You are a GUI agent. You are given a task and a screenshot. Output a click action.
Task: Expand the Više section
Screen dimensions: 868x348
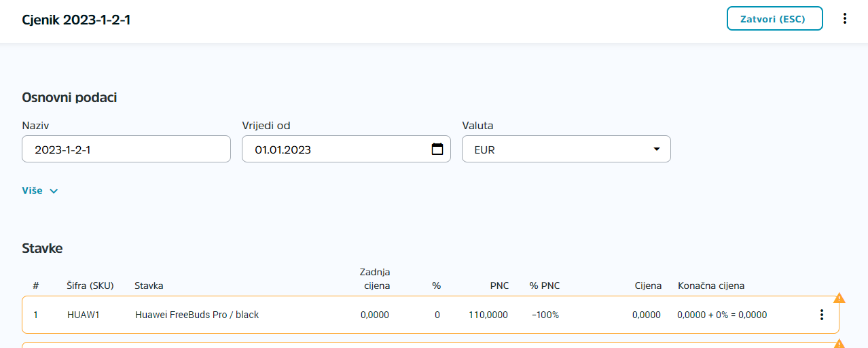click(40, 190)
